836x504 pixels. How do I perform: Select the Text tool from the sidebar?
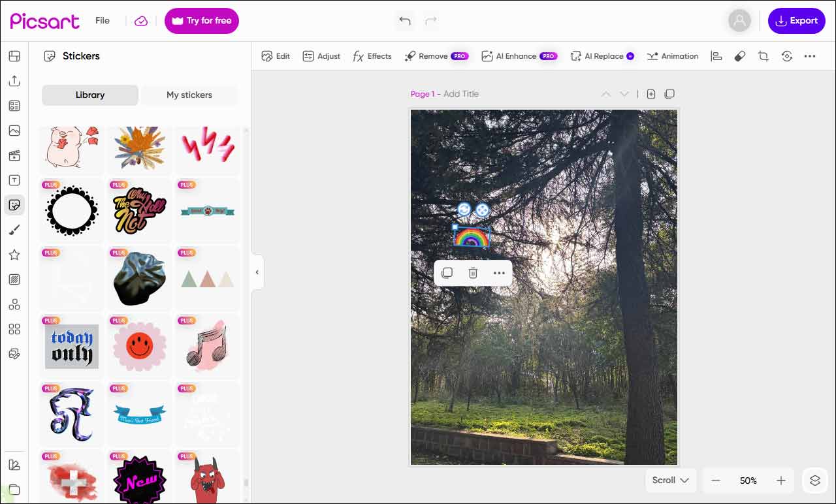pyautogui.click(x=14, y=180)
